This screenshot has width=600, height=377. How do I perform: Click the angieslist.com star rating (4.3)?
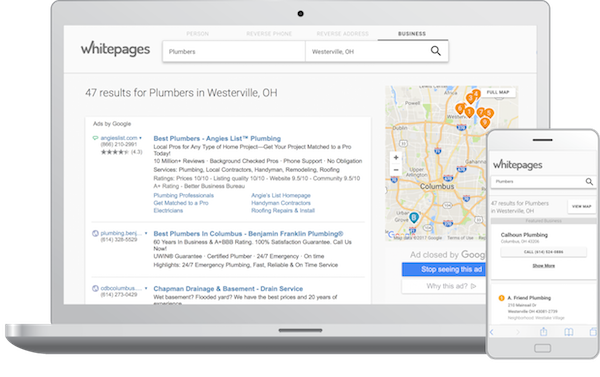[x=121, y=152]
